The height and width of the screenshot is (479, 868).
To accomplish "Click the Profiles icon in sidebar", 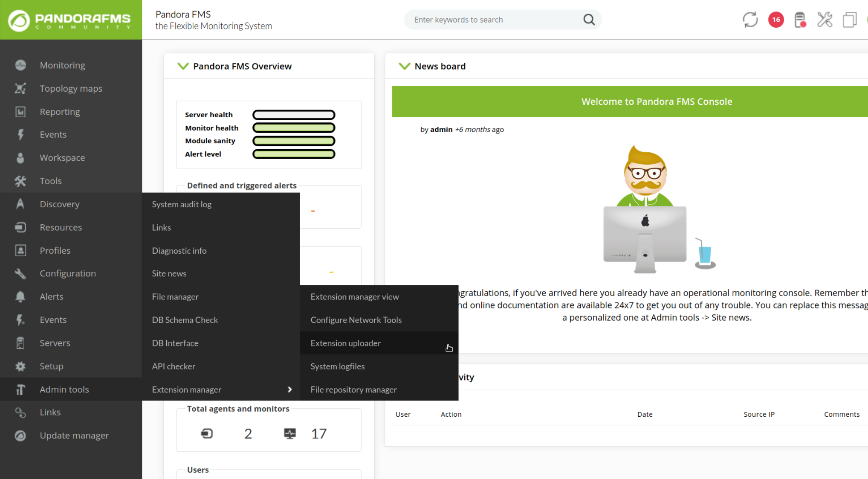I will point(20,250).
